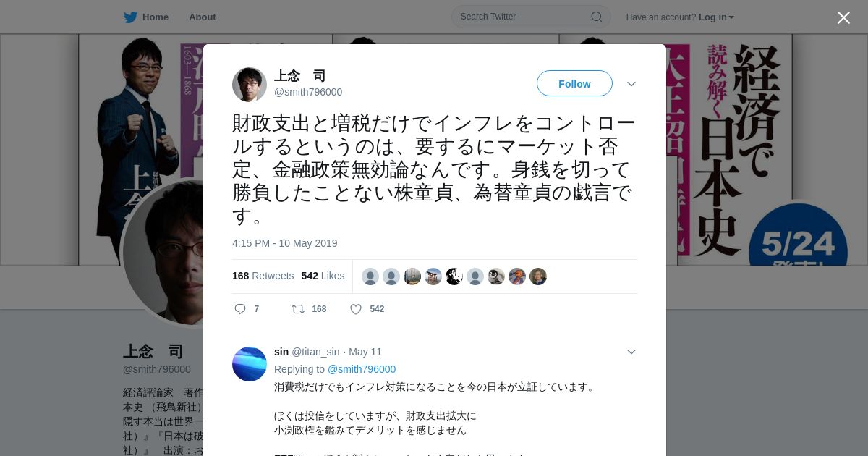Viewport: 868px width, 456px height.
Task: Expand the main tweet options chevron
Action: click(x=631, y=84)
